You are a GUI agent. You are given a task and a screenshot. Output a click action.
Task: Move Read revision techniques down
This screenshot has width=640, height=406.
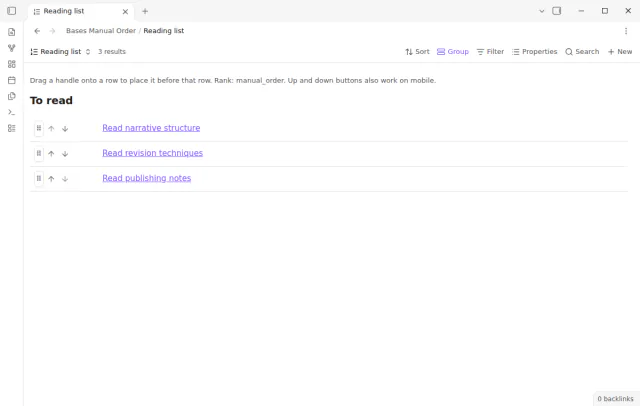65,153
